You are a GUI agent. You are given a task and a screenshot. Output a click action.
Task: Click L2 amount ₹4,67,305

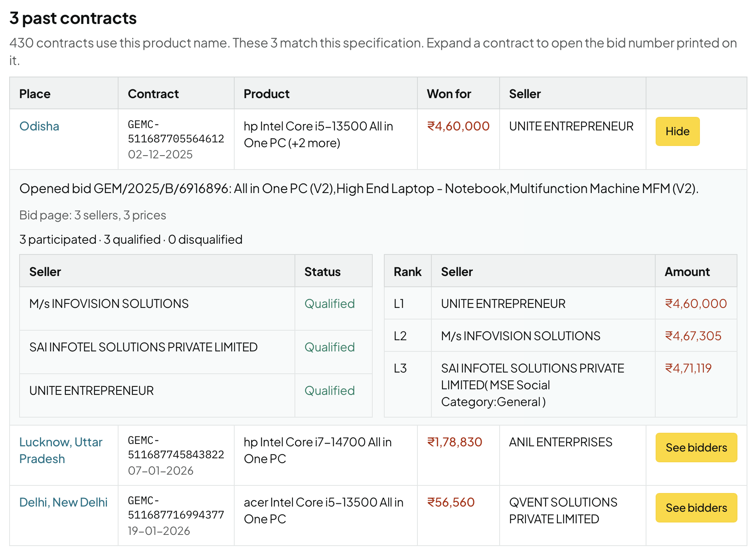coord(693,336)
